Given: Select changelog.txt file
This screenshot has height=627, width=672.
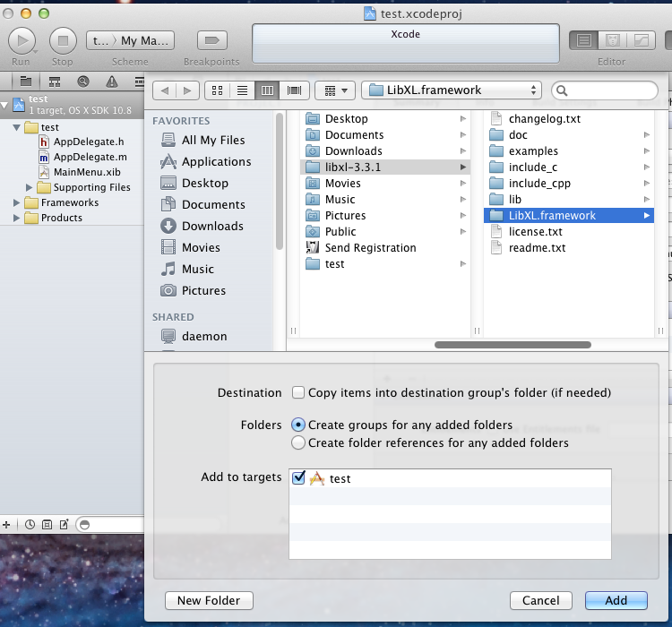Looking at the screenshot, I should 569,119.
